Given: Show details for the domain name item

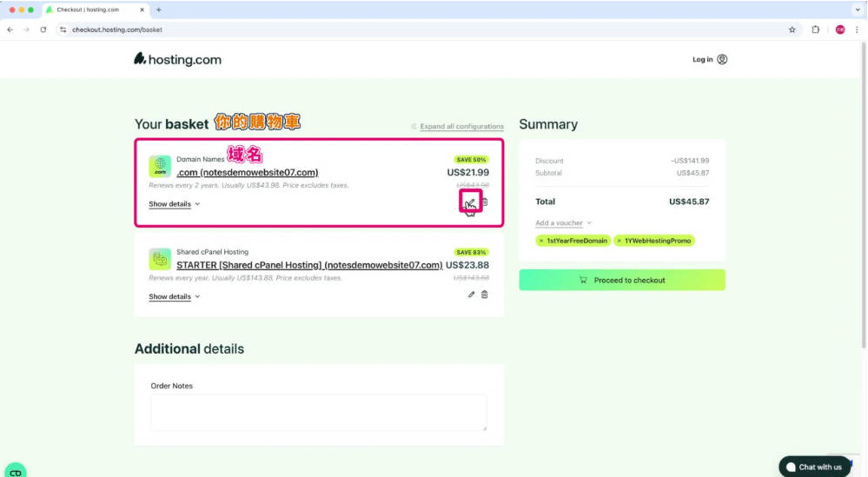Looking at the screenshot, I should pos(175,204).
